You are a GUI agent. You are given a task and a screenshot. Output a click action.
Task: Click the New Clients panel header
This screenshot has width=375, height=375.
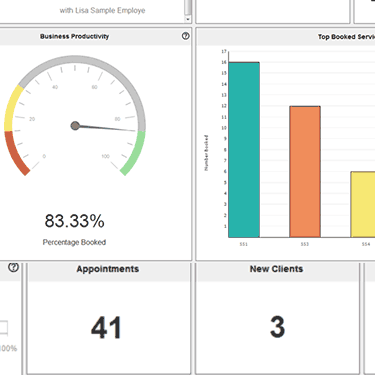pyautogui.click(x=277, y=269)
